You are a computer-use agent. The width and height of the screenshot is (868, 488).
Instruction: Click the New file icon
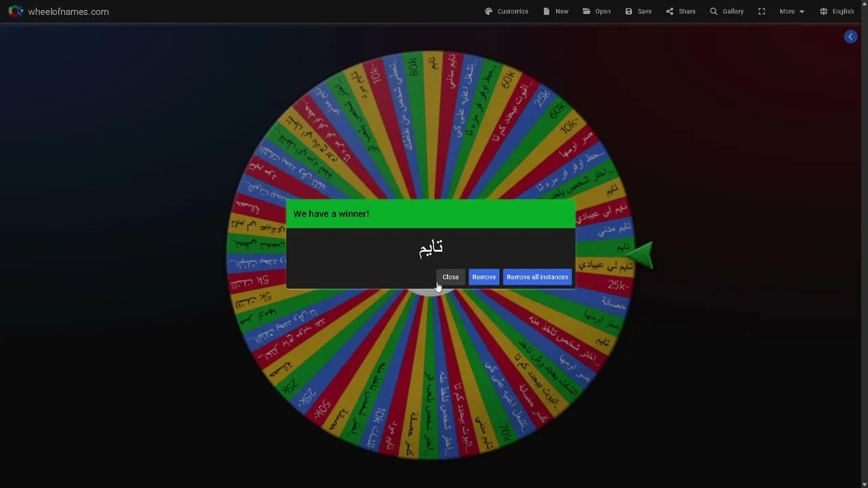click(546, 12)
